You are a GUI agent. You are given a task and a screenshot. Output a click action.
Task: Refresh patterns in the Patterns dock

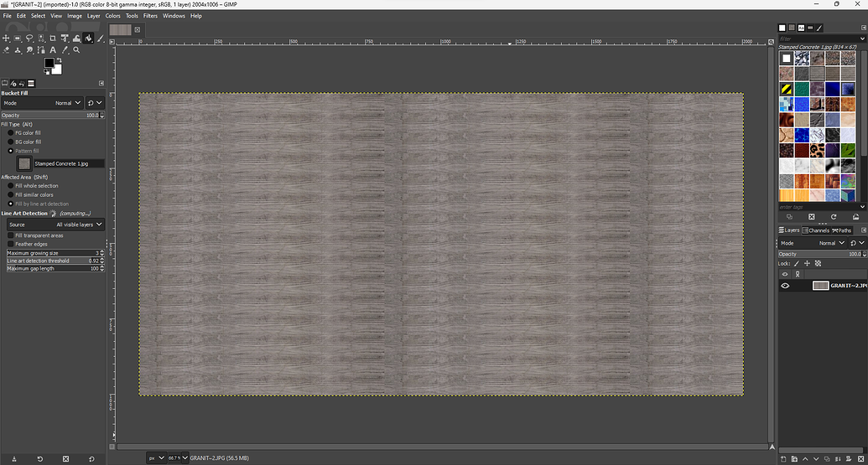coord(833,217)
